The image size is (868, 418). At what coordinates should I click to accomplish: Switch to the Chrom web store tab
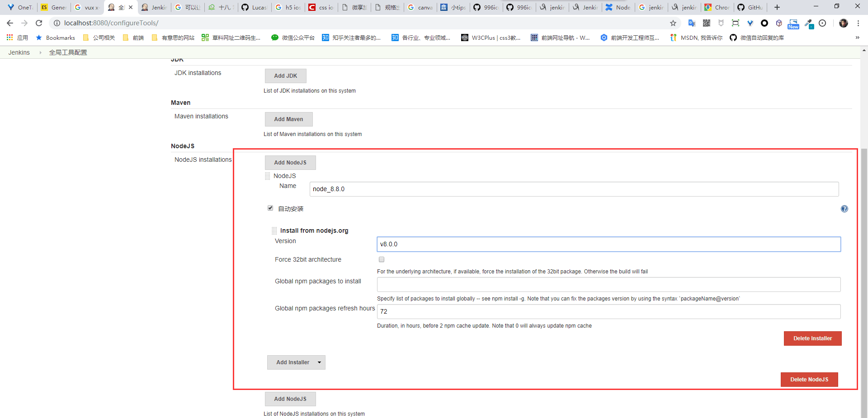(717, 7)
